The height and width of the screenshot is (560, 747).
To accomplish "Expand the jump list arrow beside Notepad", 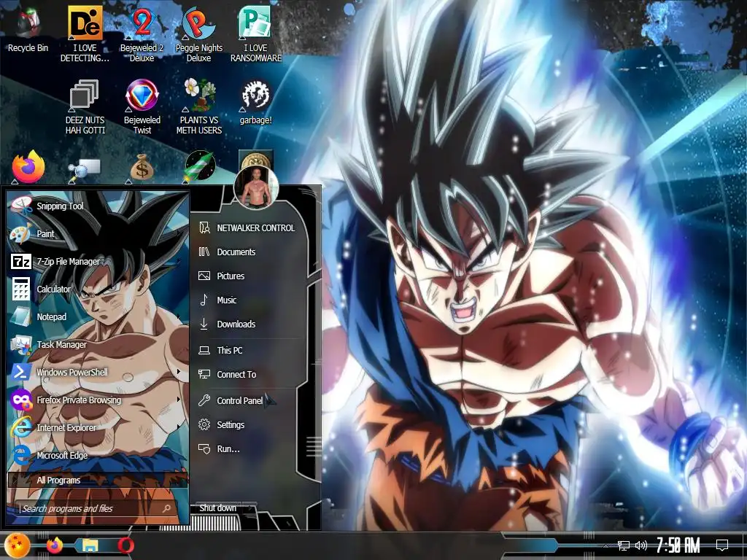I will [x=179, y=316].
